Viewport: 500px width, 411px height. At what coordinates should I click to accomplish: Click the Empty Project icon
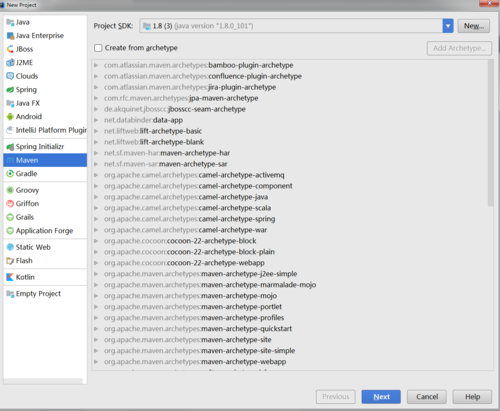(x=10, y=294)
